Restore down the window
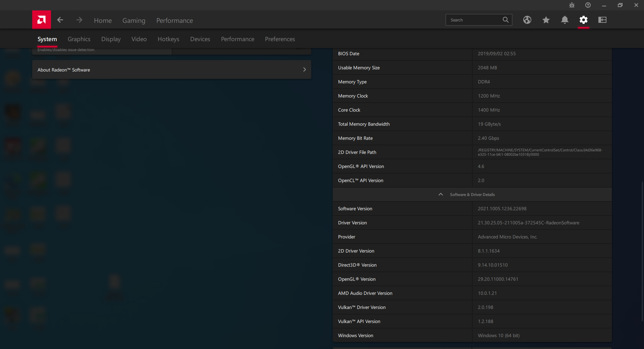This screenshot has height=349, width=644. point(620,5)
